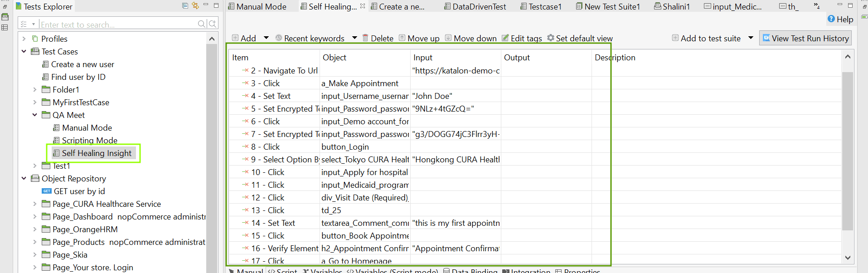Click the "John Doe" input cell

pyautogui.click(x=455, y=96)
